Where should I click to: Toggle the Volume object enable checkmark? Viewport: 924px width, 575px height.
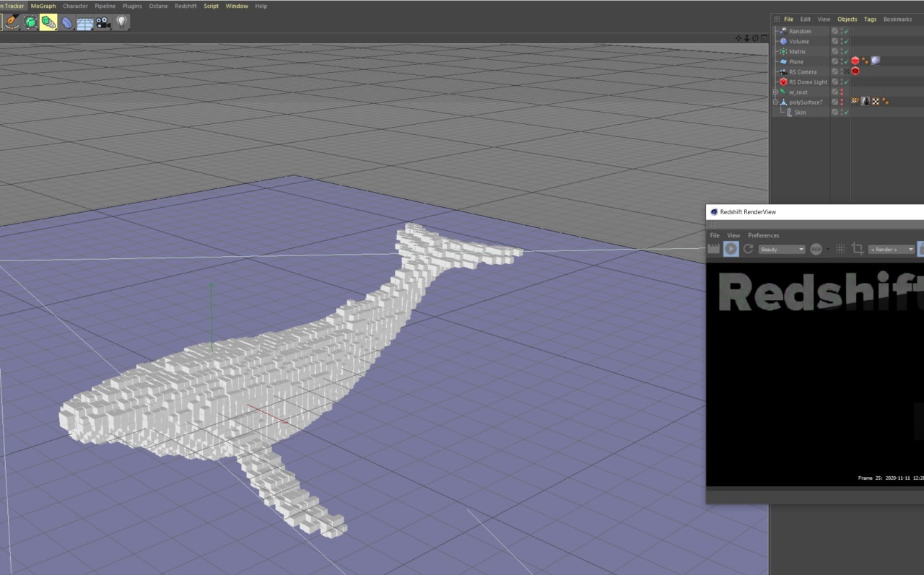pyautogui.click(x=846, y=41)
